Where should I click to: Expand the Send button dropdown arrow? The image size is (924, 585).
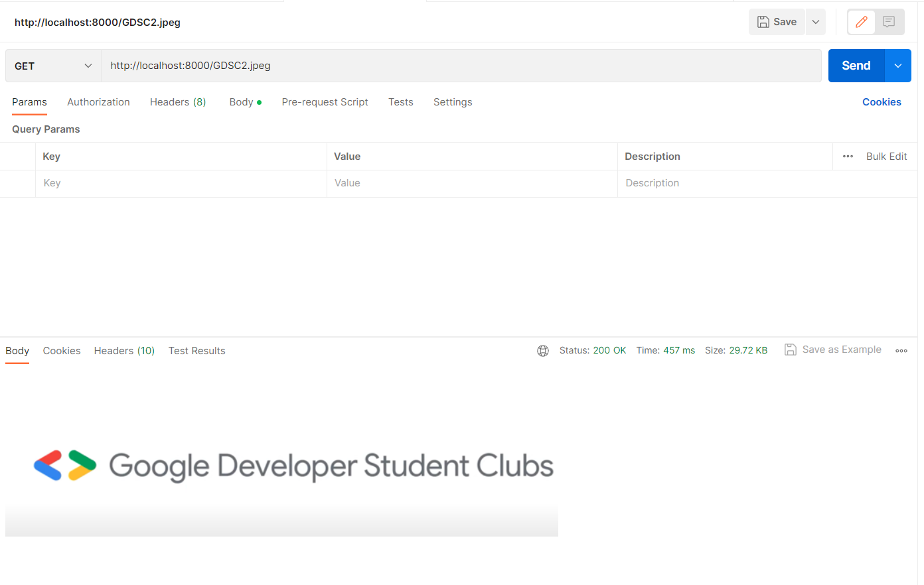pos(897,65)
